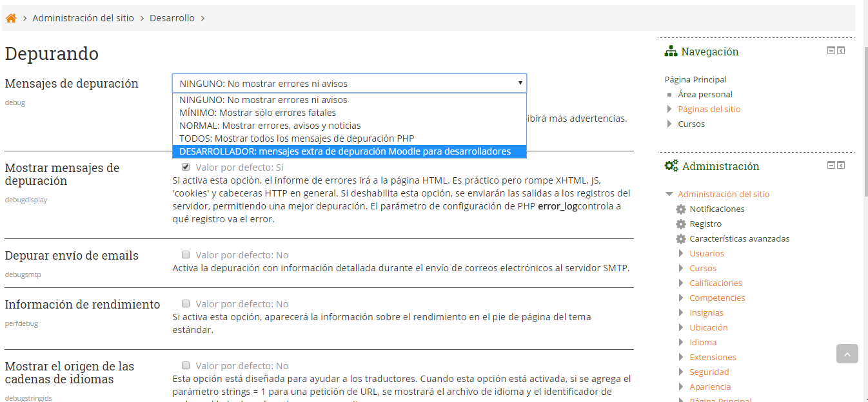
Task: Click the gear icon beside Características avanzadas
Action: tap(680, 239)
